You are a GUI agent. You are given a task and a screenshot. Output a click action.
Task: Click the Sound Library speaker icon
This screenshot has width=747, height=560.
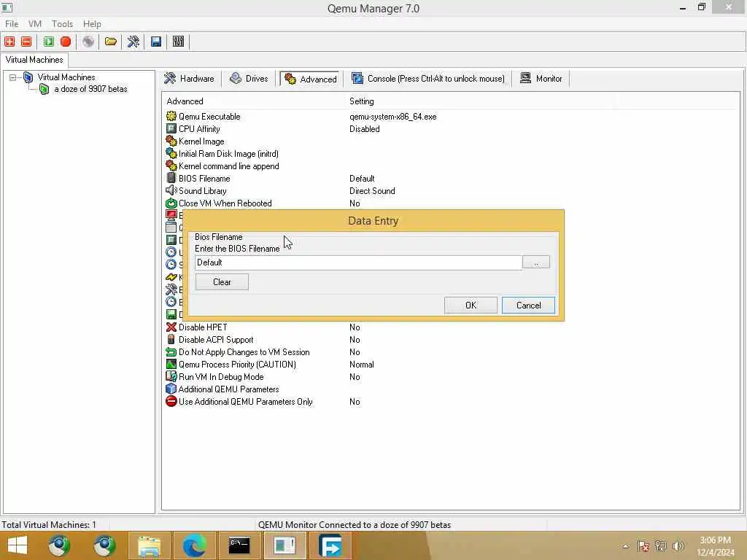(171, 190)
